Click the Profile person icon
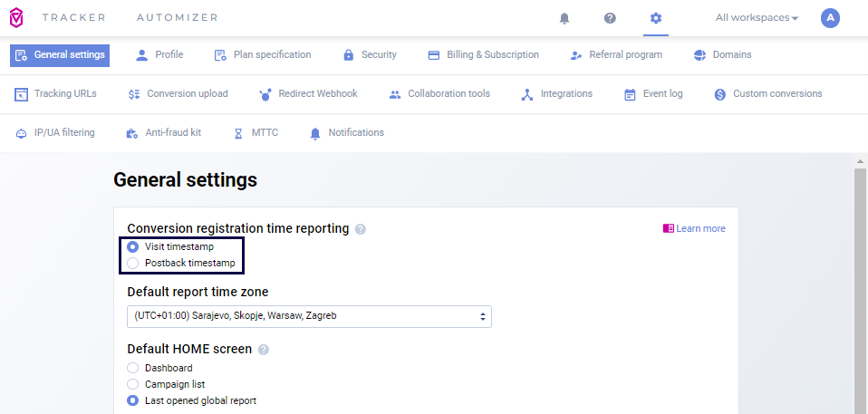Screen dimensions: 868x414 coord(142,54)
